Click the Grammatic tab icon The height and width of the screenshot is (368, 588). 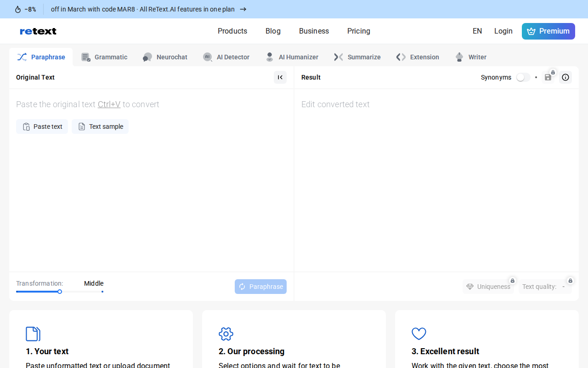[85, 57]
